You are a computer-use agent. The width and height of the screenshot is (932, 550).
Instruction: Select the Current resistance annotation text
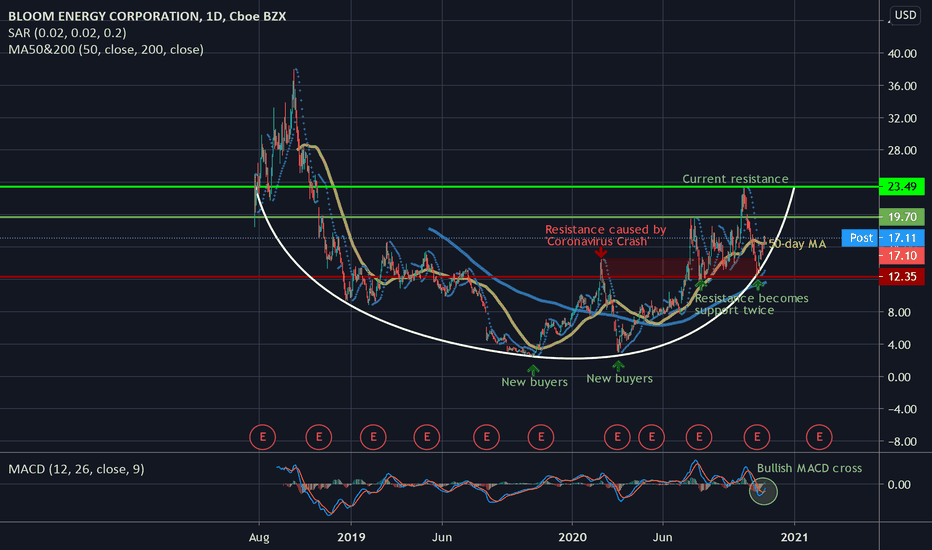click(735, 179)
